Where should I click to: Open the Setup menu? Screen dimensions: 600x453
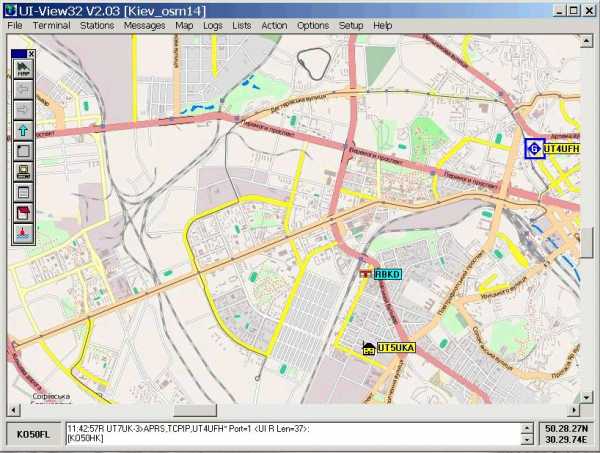pyautogui.click(x=351, y=25)
